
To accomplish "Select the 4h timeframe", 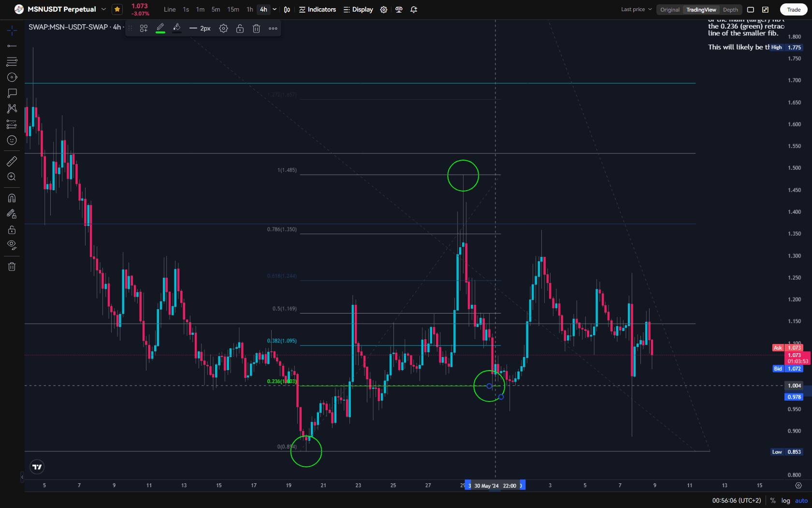I will tap(263, 10).
